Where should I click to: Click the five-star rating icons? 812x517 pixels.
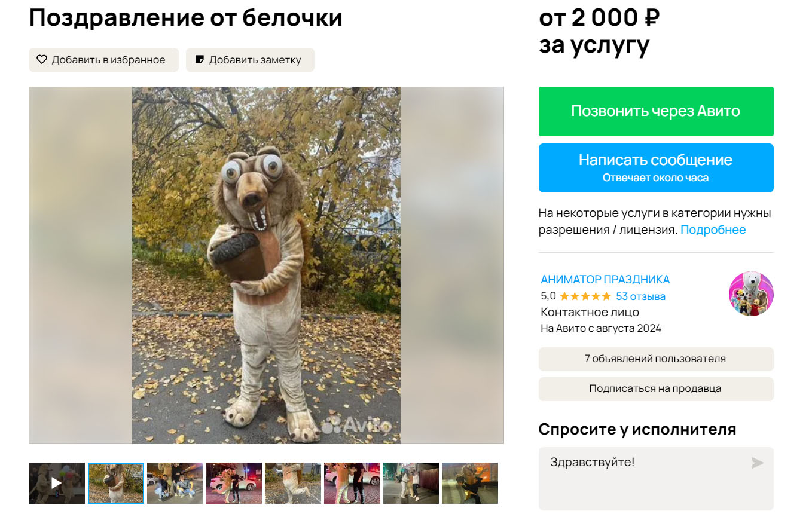coord(585,296)
